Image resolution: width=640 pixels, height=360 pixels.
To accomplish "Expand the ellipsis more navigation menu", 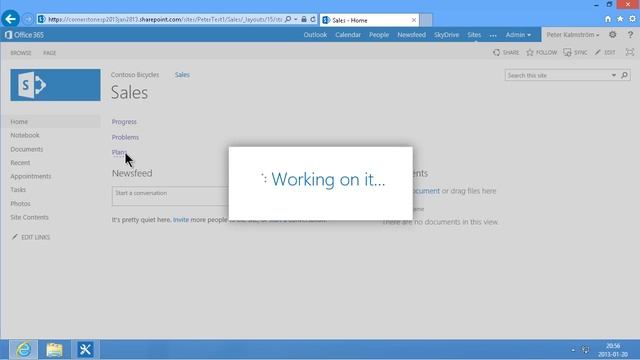I will click(493, 35).
